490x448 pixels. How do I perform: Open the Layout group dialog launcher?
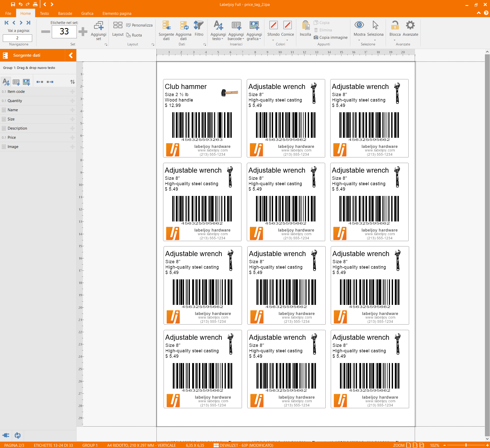[x=153, y=44]
